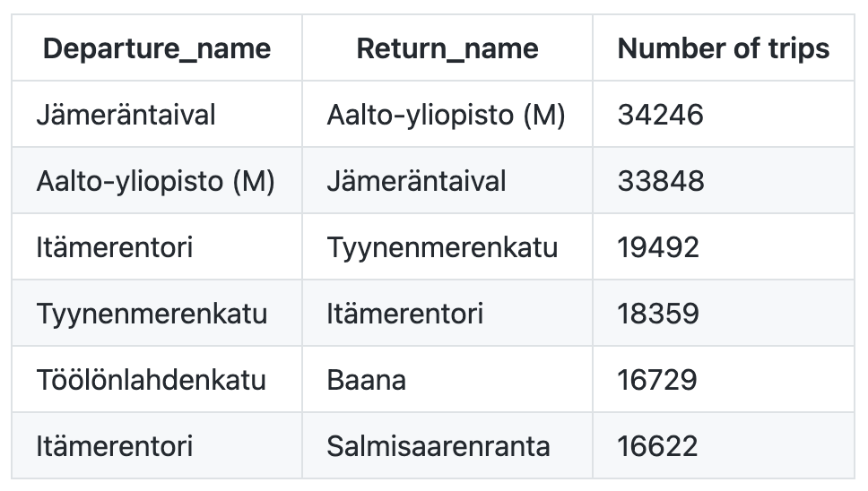Click the trip count 18359
The height and width of the screenshot is (491, 868).
pos(658,314)
